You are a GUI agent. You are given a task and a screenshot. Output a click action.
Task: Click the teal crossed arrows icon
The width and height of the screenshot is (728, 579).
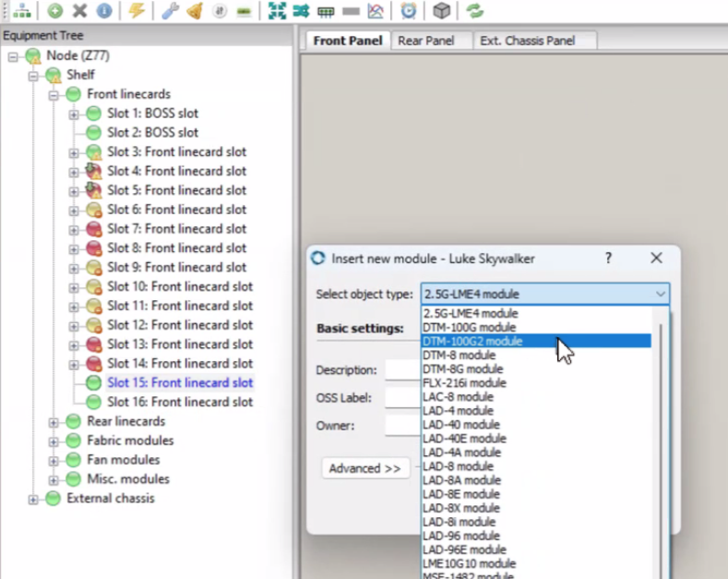click(x=302, y=11)
